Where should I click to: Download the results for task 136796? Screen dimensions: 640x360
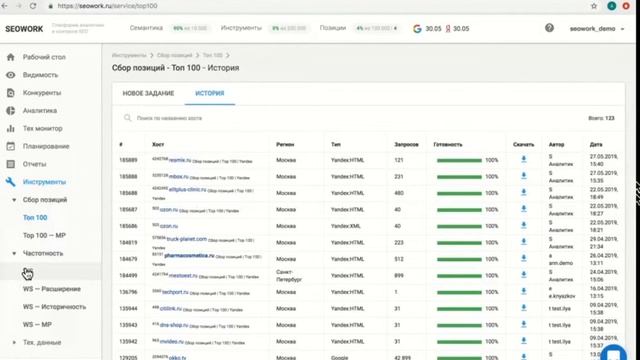[524, 291]
